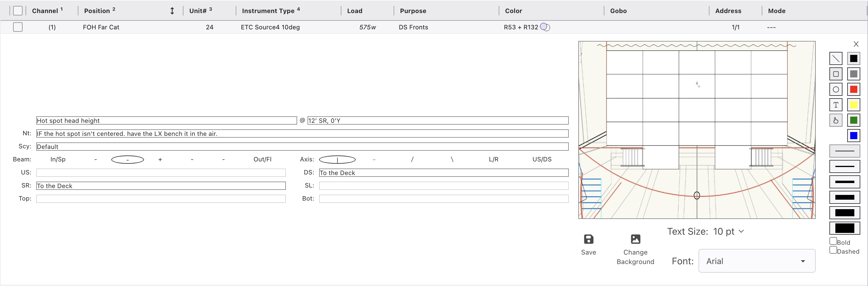This screenshot has height=286, width=868.
Task: Pick the red color swatch
Action: (853, 90)
